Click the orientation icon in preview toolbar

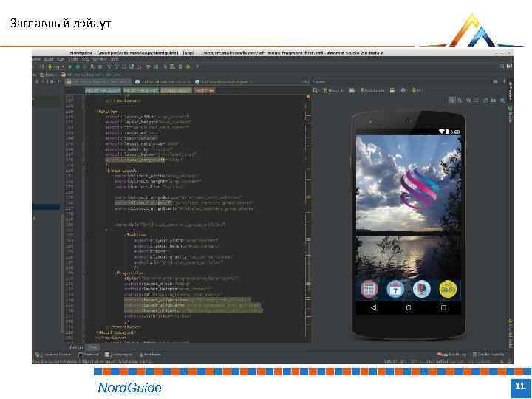point(352,90)
